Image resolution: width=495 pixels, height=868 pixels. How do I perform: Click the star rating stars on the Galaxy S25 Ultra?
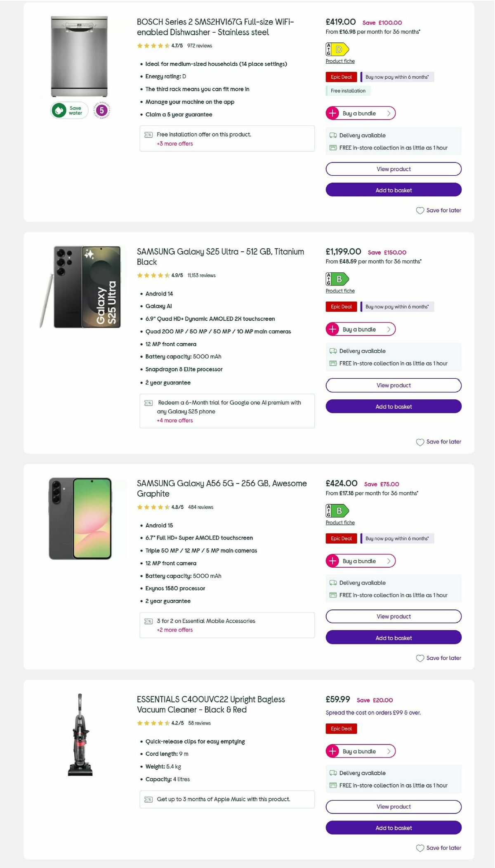(153, 275)
